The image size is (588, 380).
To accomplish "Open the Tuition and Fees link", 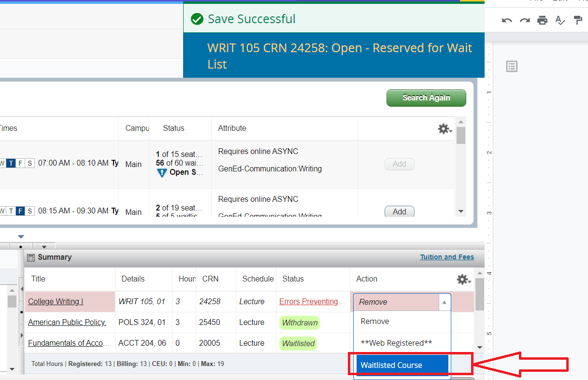I will [447, 257].
